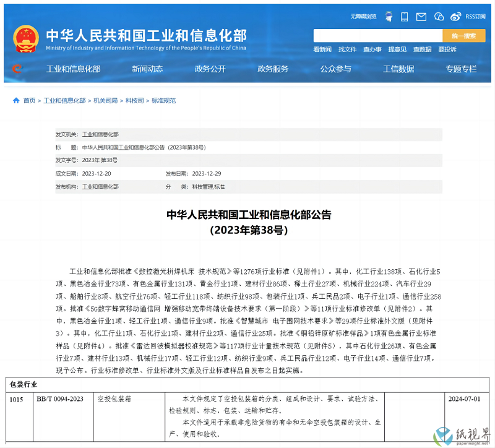
Task: Click 科技司 in the breadcrumb
Action: click(x=134, y=101)
